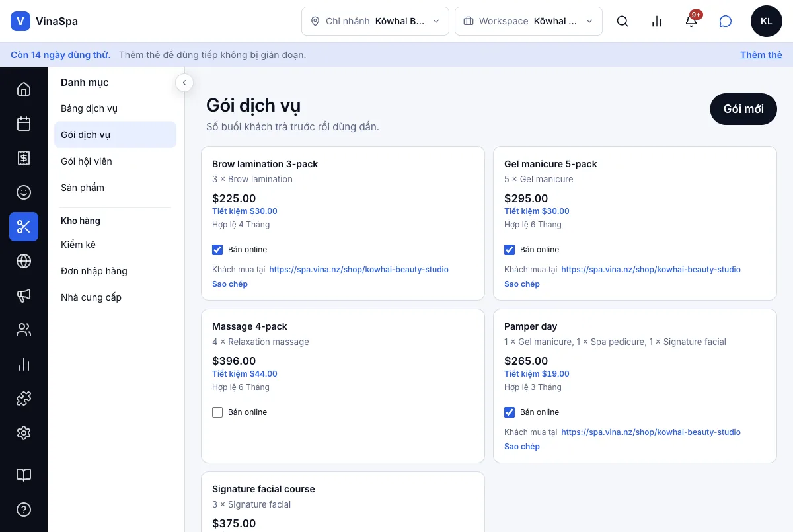Viewport: 793px width, 532px height.
Task: Open the settings gear icon
Action: [x=24, y=433]
